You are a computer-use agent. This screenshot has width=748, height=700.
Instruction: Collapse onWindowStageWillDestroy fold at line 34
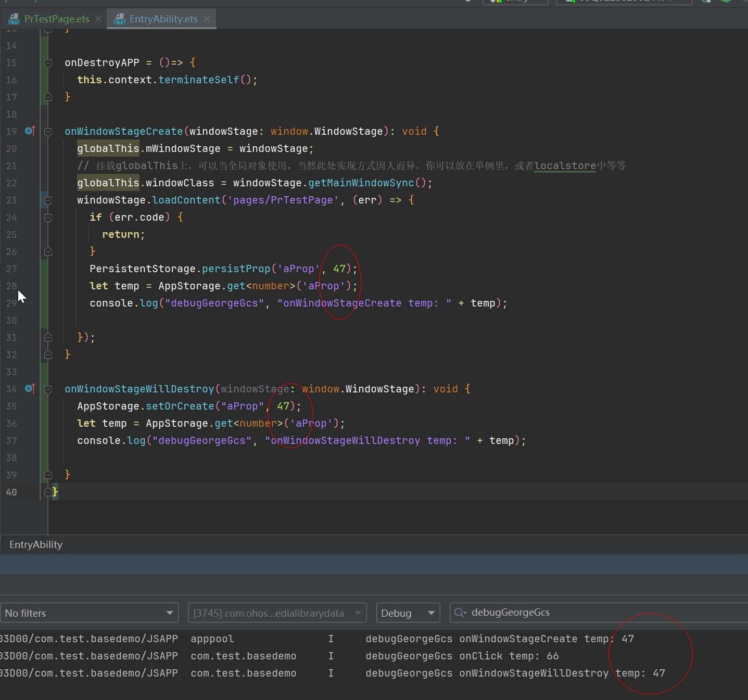tap(48, 389)
